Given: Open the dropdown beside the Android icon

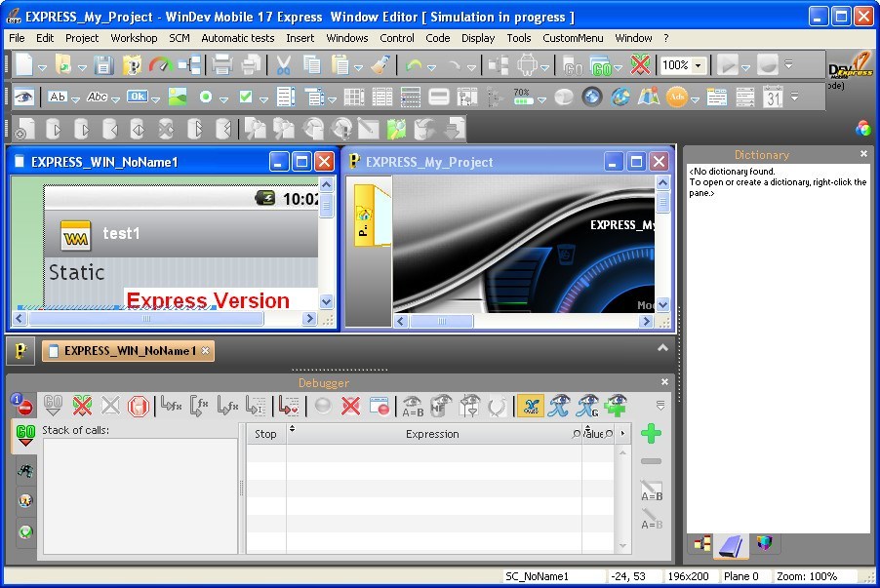Looking at the screenshot, I should [x=543, y=65].
